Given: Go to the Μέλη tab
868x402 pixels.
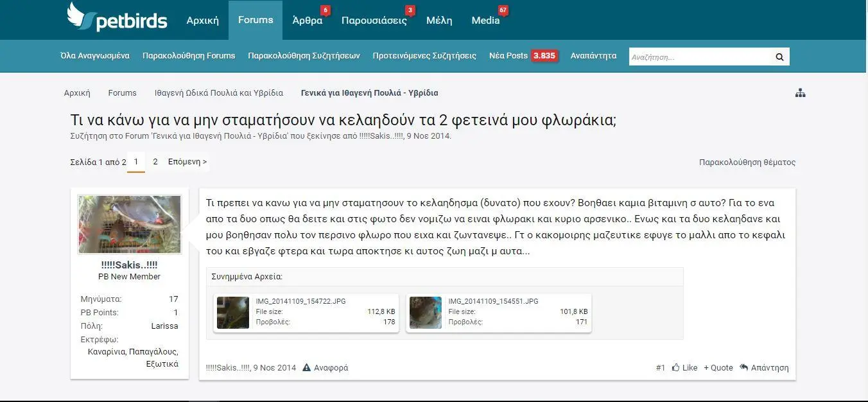Looking at the screenshot, I should (439, 21).
